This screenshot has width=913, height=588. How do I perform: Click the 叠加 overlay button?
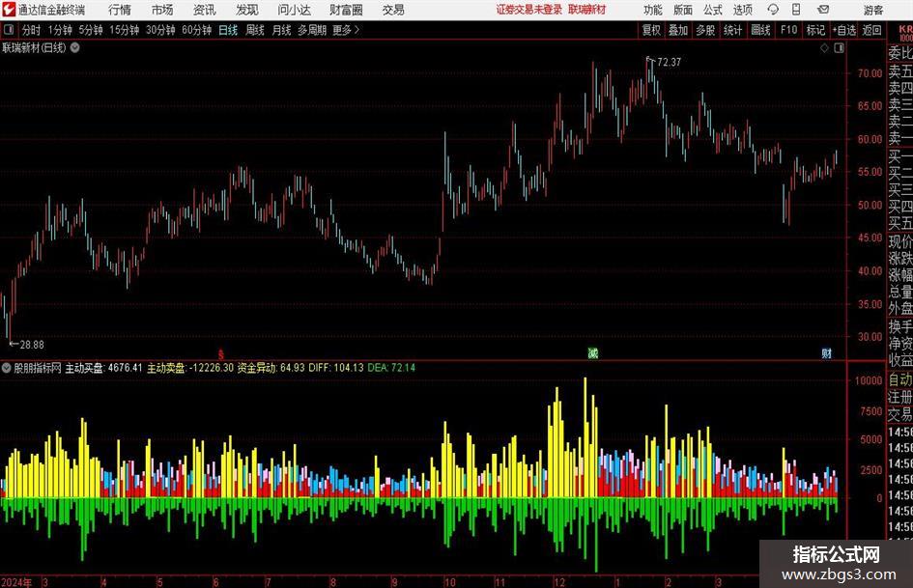pyautogui.click(x=678, y=30)
